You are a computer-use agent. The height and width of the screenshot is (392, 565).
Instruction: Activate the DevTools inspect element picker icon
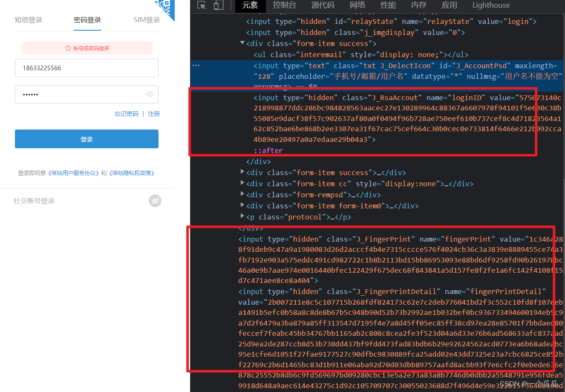(x=202, y=5)
